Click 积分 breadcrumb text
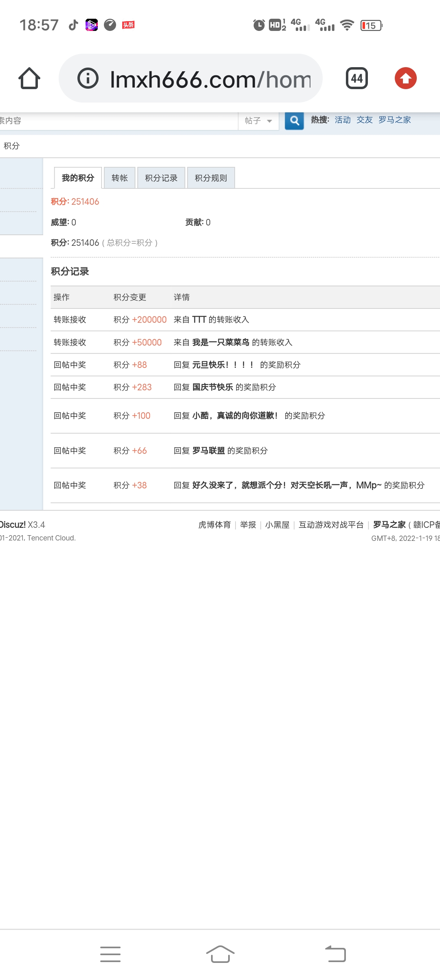Viewport: 440px width, 980px height. (x=11, y=146)
